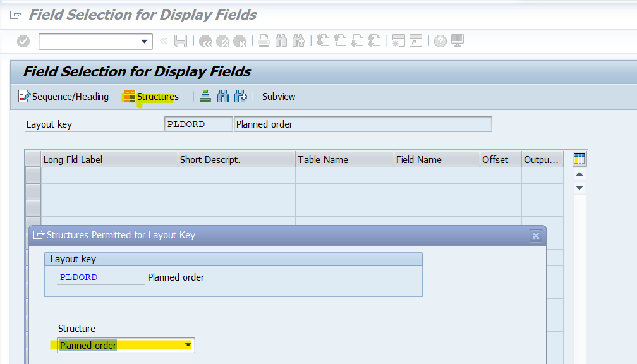Click table scroll down arrow

pos(579,188)
